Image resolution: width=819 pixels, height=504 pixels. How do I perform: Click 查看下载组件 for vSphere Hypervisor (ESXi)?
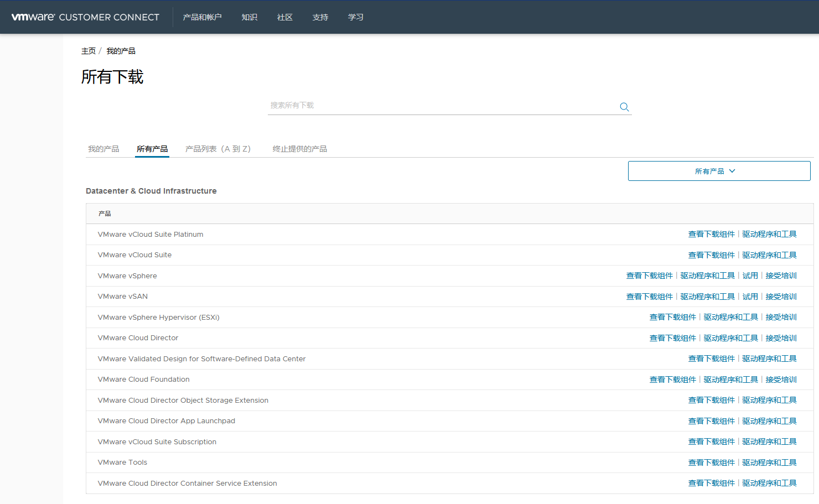pyautogui.click(x=672, y=317)
